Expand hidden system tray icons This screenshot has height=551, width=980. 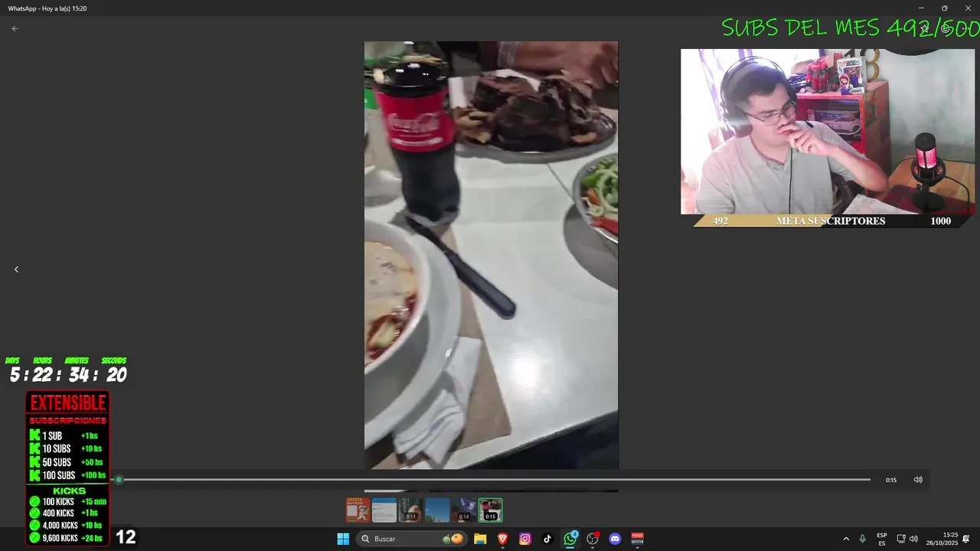coord(846,539)
